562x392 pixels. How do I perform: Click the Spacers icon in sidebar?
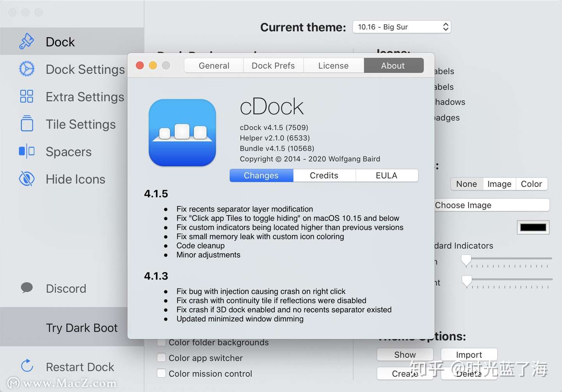click(x=27, y=151)
